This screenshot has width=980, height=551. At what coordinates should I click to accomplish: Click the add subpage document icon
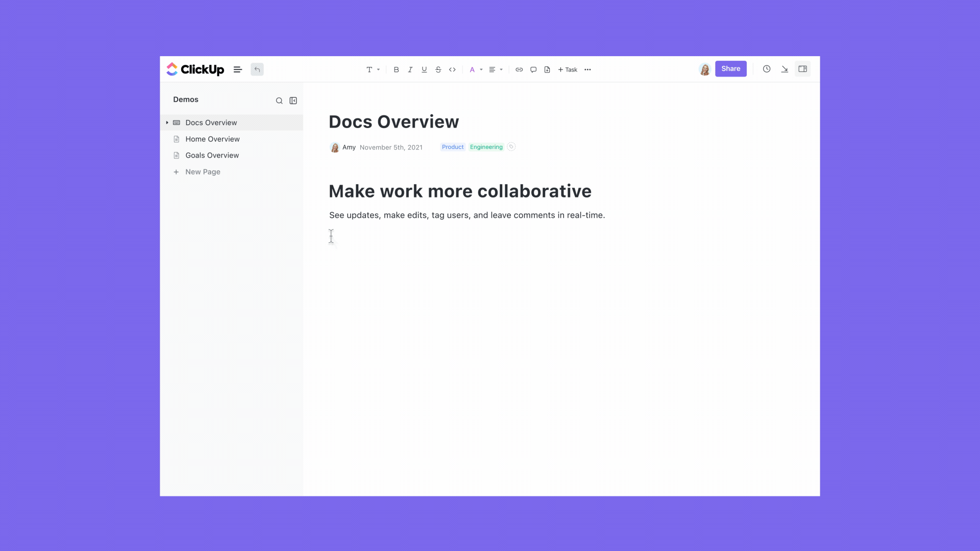[x=547, y=69]
